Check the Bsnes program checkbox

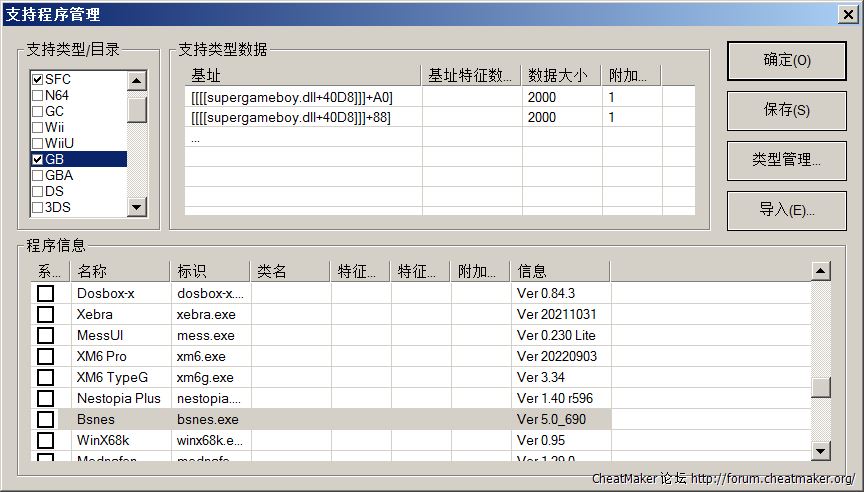tap(46, 419)
